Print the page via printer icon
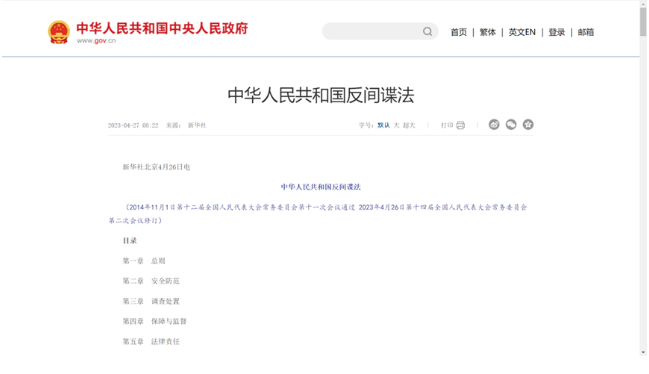Image resolution: width=649 pixels, height=374 pixels. 461,125
